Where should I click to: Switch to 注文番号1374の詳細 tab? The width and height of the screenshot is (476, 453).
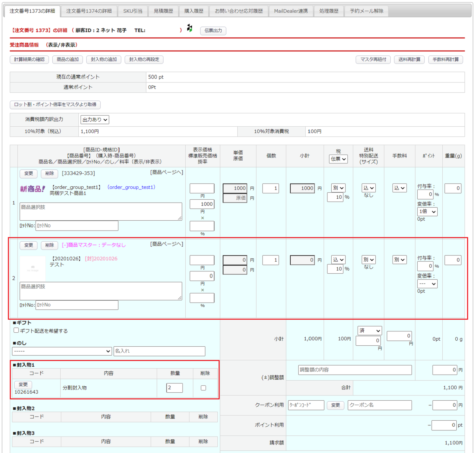[89, 11]
